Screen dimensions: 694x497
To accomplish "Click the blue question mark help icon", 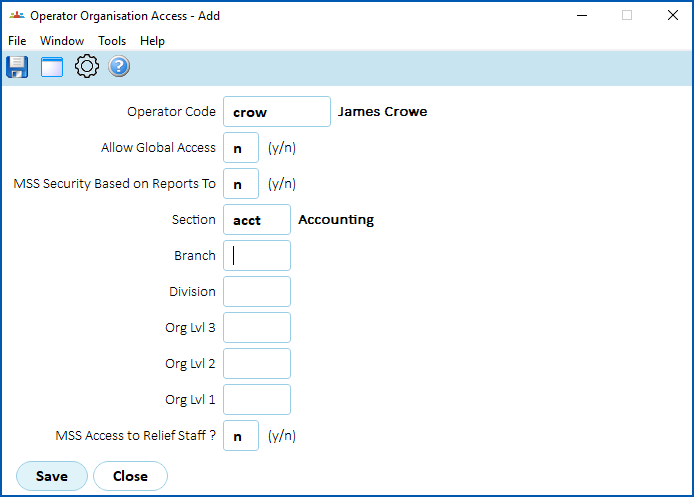I will coord(119,67).
